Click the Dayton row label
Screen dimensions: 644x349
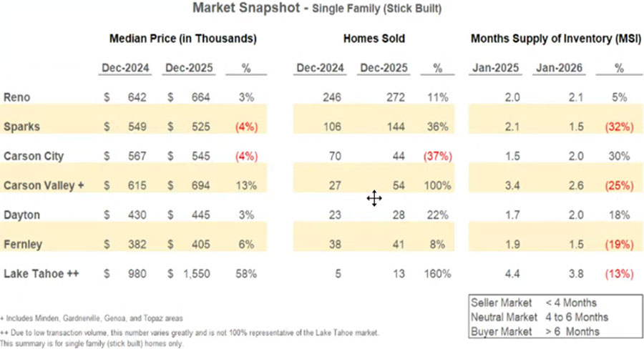pos(21,215)
